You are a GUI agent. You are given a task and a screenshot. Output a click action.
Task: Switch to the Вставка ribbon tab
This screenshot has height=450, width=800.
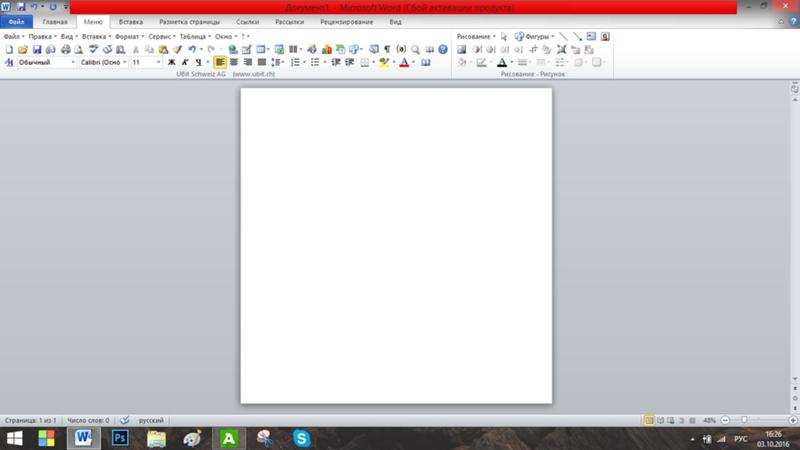(130, 21)
